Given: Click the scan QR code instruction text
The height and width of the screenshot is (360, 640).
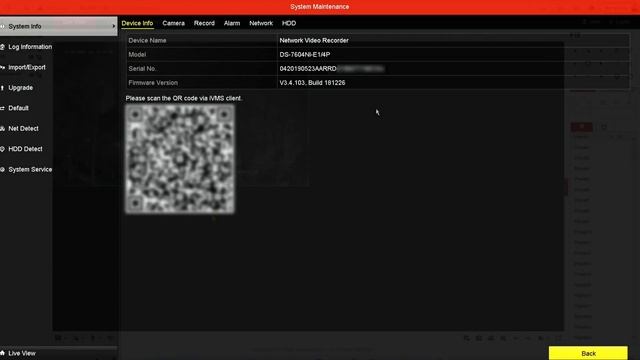Looking at the screenshot, I should [184, 98].
